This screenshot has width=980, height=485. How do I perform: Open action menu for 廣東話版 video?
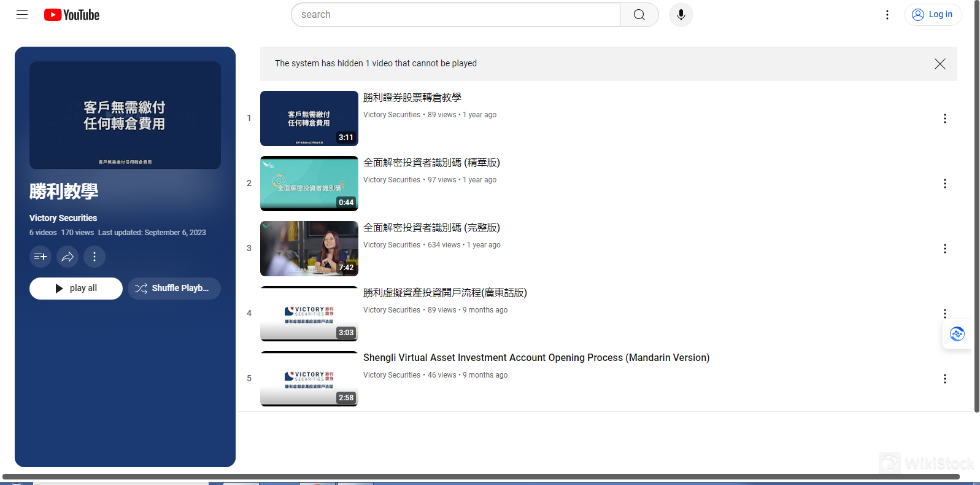pos(945,314)
